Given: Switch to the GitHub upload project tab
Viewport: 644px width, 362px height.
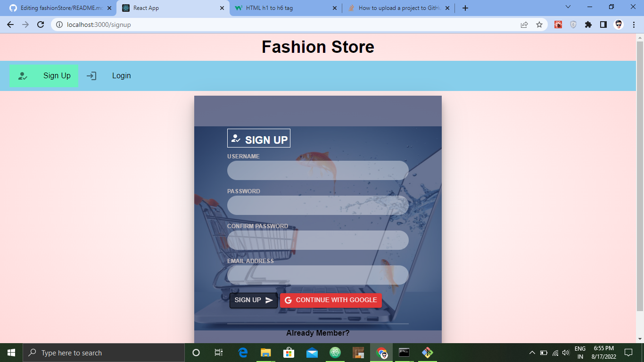Looking at the screenshot, I should (x=396, y=8).
